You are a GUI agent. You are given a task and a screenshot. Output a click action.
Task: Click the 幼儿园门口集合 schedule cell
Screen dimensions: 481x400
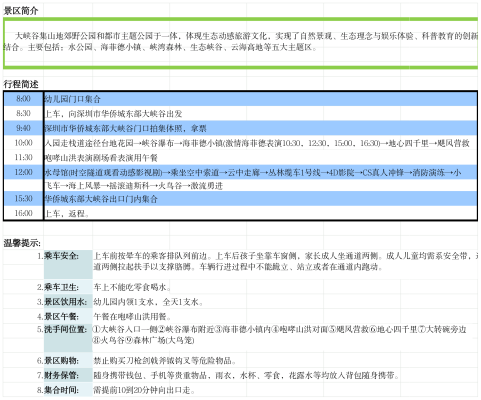click(260, 99)
